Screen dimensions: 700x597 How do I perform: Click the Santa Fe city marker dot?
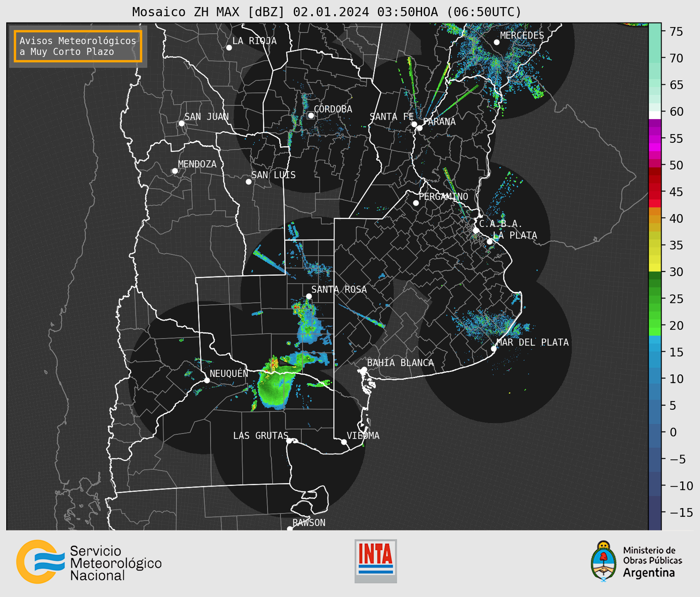pos(414,124)
